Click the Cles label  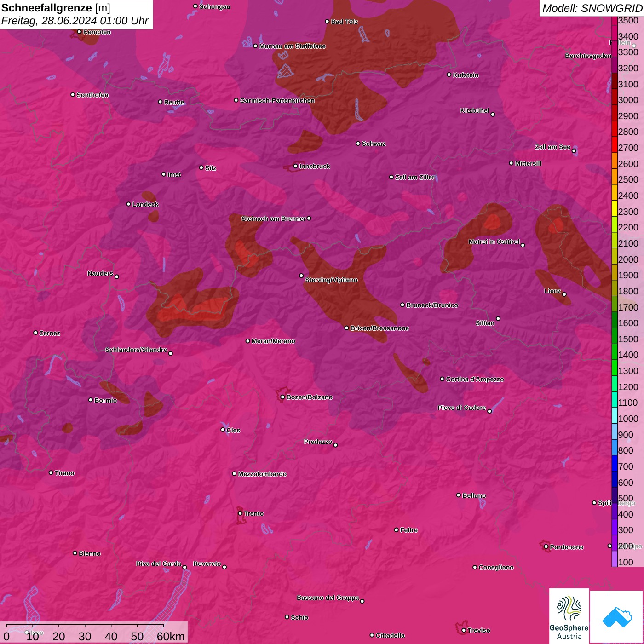[233, 430]
